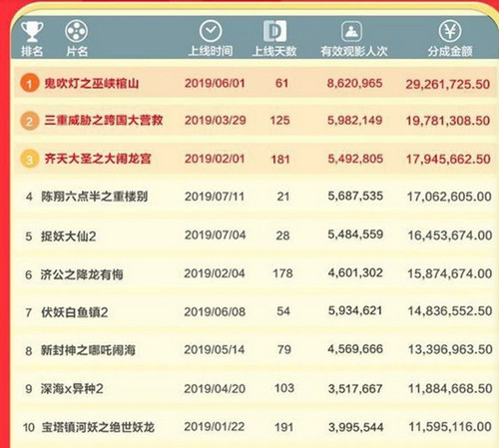The height and width of the screenshot is (448, 499).
Task: Click viewer count 5,934,621
Action: point(355,310)
